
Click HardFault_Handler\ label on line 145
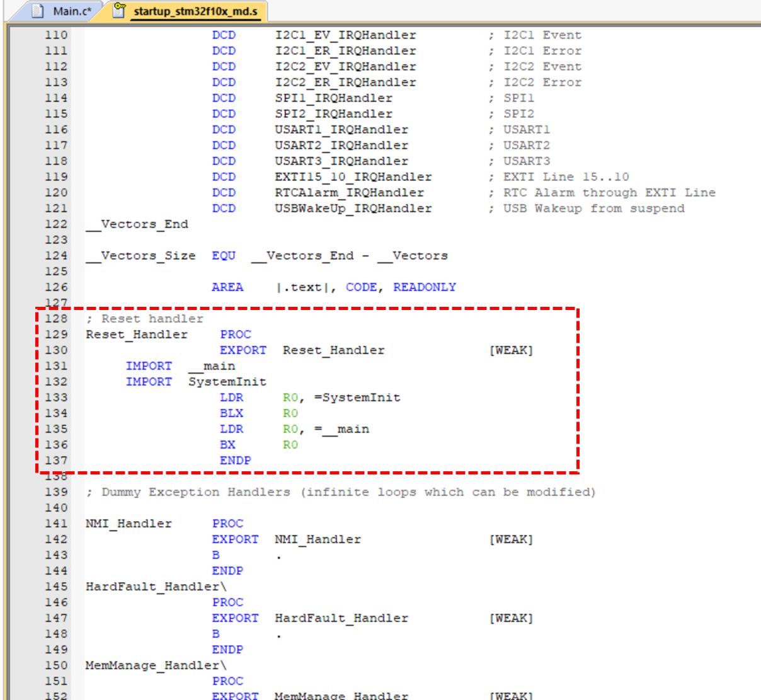pos(156,587)
